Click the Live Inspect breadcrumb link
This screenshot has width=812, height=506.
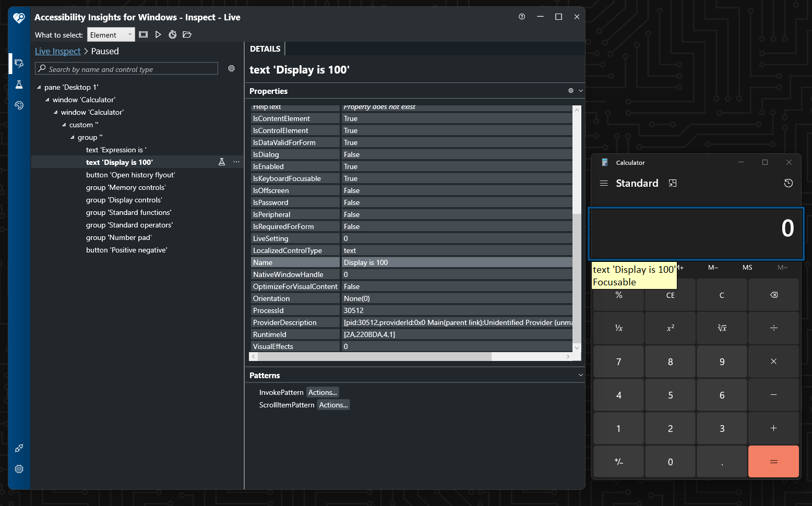pyautogui.click(x=57, y=51)
